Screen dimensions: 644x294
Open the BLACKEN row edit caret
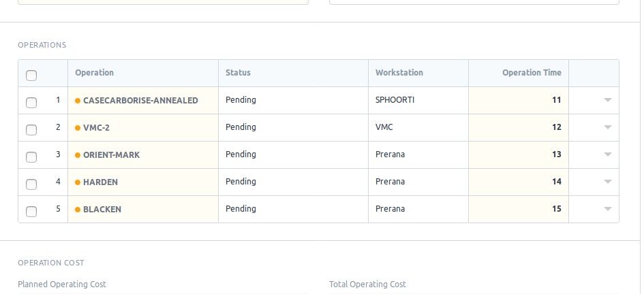pos(608,209)
